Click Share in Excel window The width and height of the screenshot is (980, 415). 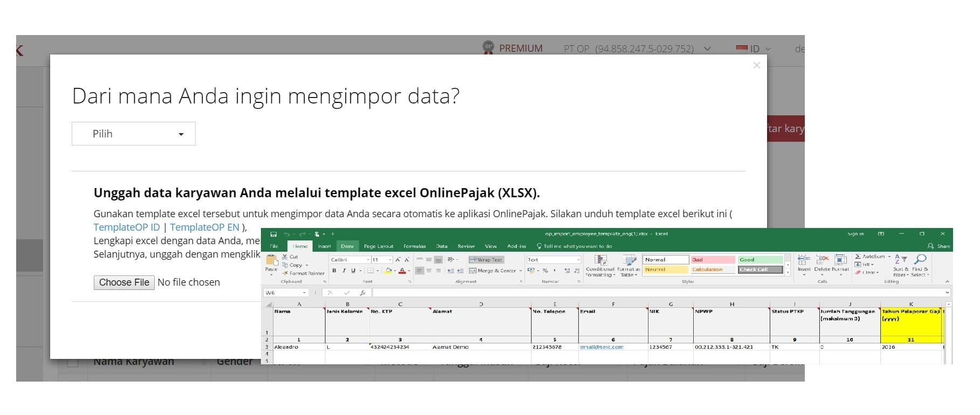(x=940, y=246)
